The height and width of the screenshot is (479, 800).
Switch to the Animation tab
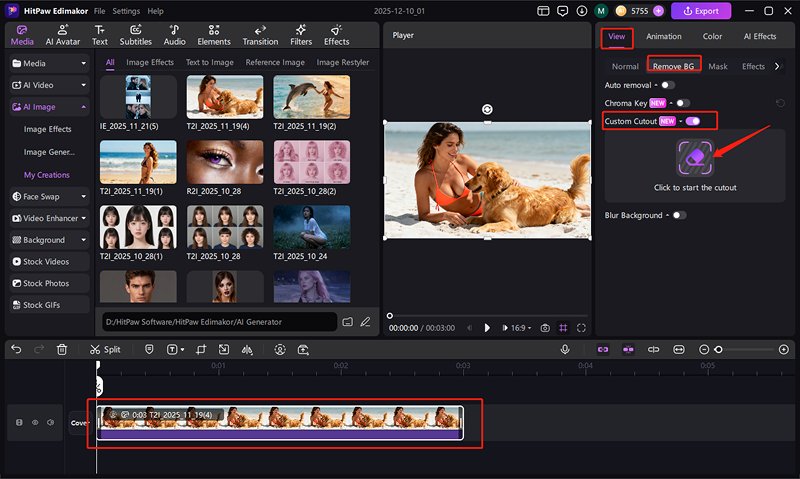[664, 36]
